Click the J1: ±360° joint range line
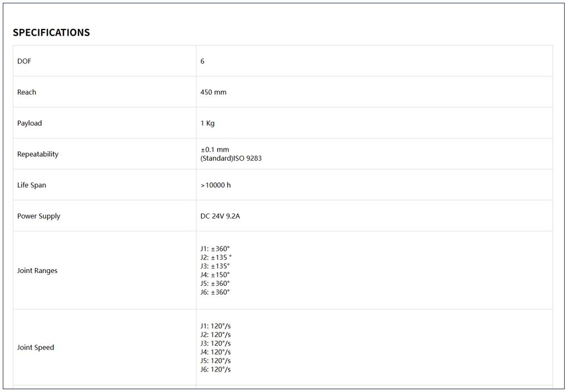568x392 pixels. pos(215,249)
